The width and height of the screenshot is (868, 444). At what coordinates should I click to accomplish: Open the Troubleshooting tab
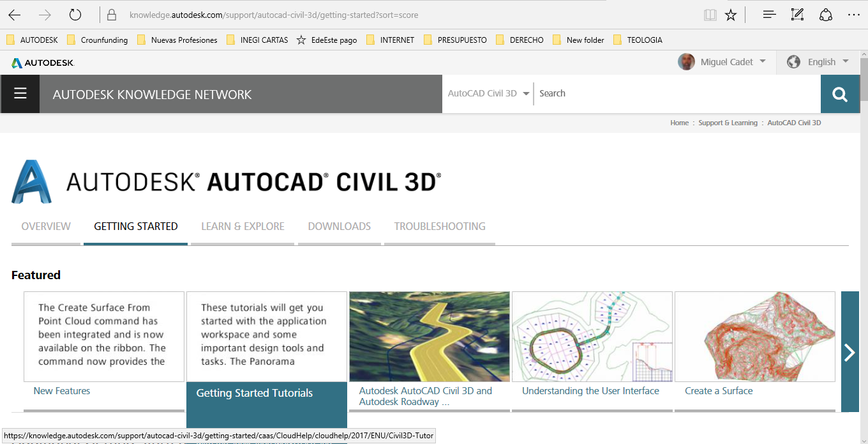pyautogui.click(x=440, y=226)
